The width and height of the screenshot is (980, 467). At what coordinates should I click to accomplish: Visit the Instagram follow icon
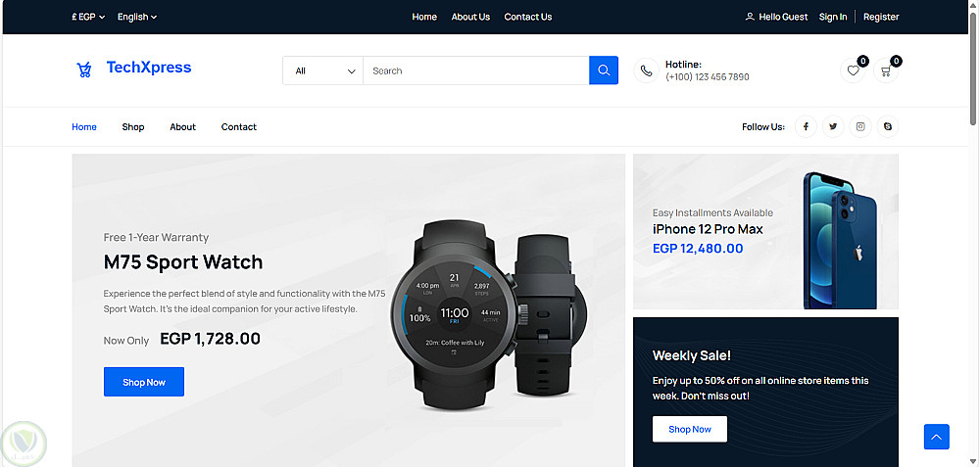tap(860, 126)
